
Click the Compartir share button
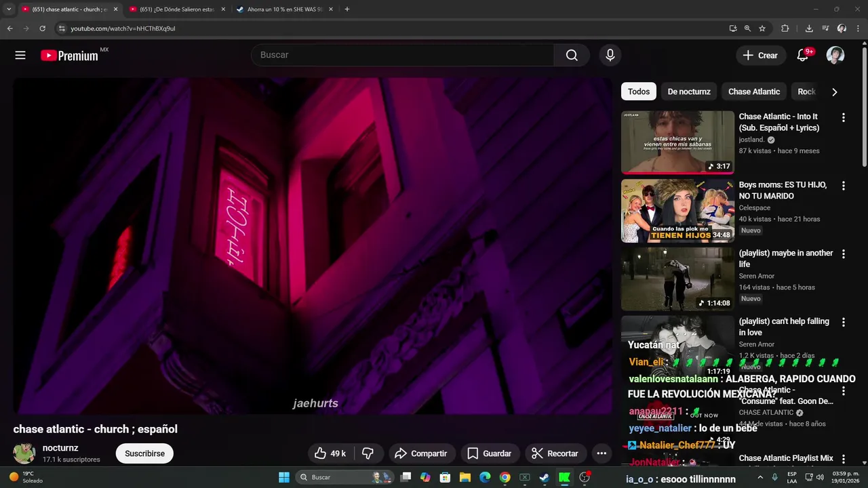pos(420,453)
